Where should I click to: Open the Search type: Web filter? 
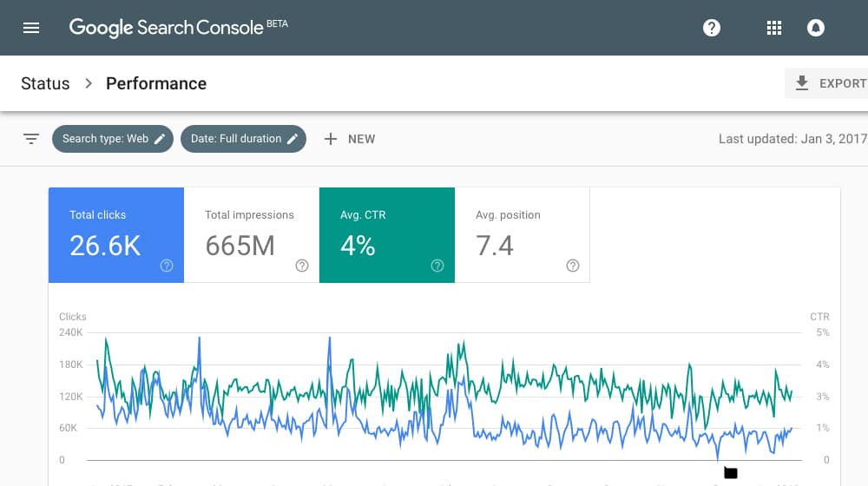pyautogui.click(x=113, y=139)
